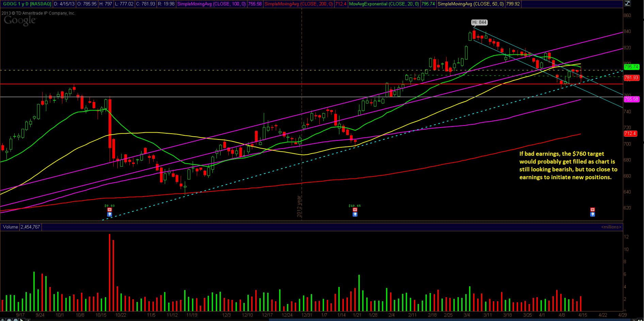Click the 860 price axis label
Image resolution: width=644 pixels, height=321 pixels.
[627, 15]
